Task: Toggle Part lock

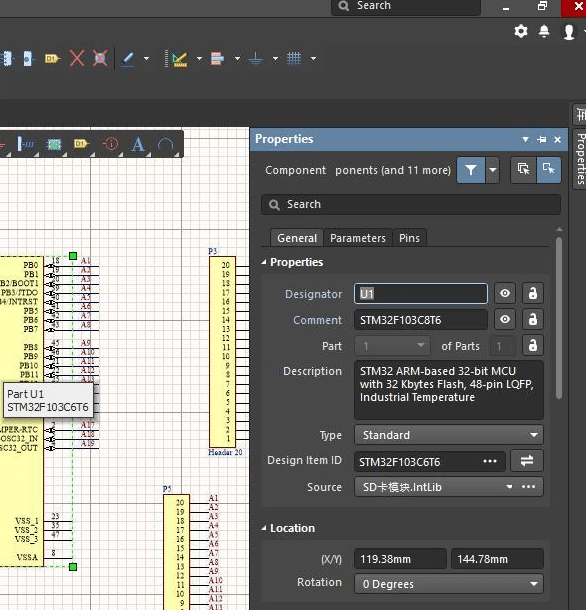Action: 533,345
